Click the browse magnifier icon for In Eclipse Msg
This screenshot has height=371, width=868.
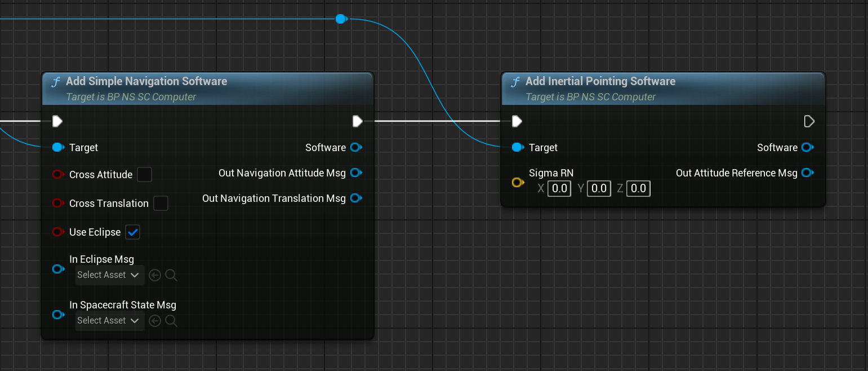click(x=172, y=275)
